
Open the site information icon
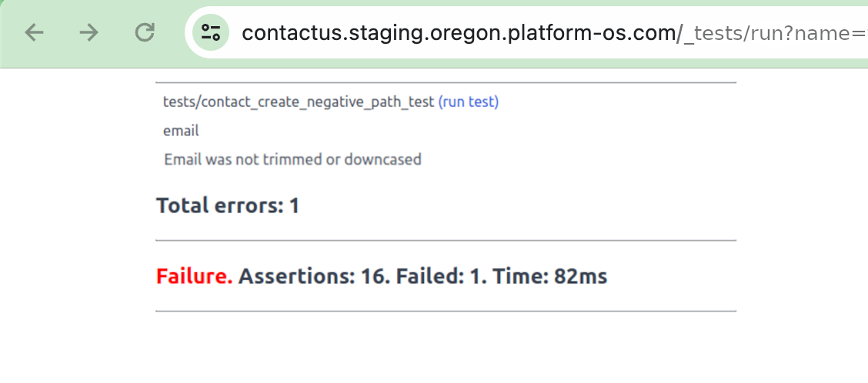point(211,32)
